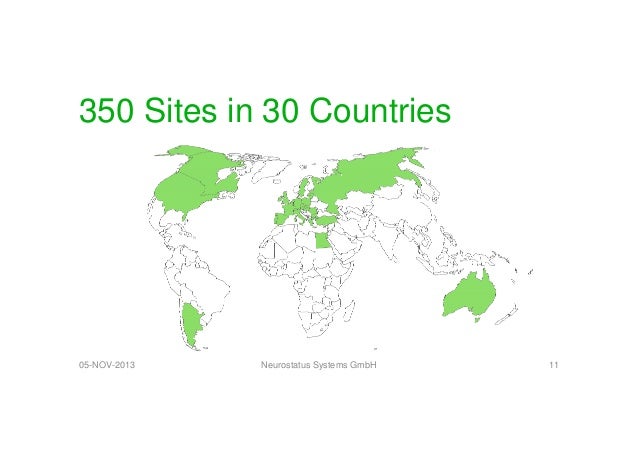Click the green Egypt region on the map
This screenshot has width=638, height=451.
click(323, 240)
